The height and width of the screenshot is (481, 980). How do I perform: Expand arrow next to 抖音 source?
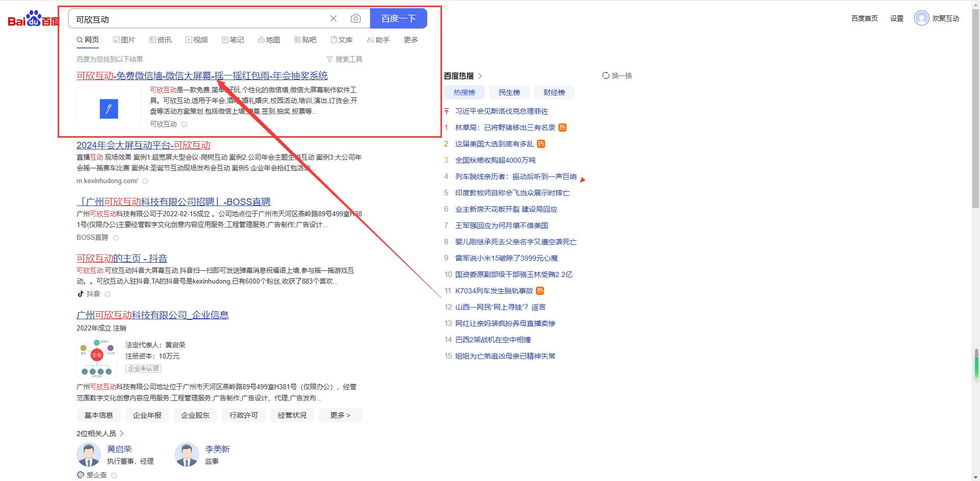pyautogui.click(x=107, y=294)
